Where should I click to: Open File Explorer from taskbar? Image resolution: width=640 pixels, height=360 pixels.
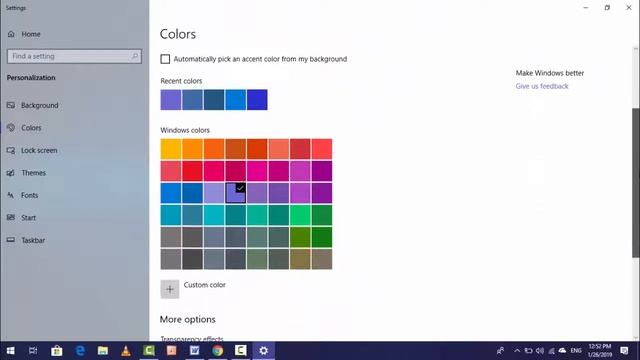[103, 351]
